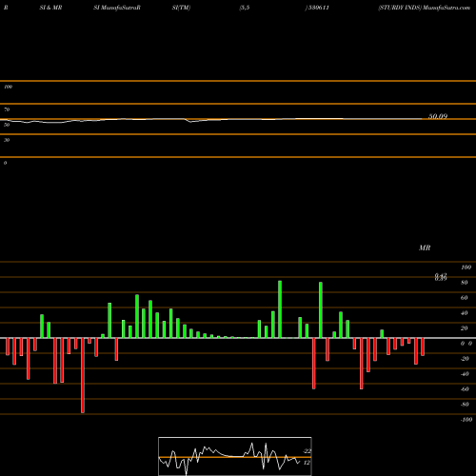Click the white RSI line on chart
Image resolution: width=476 pixels, height=476 pixels.
pyautogui.click(x=211, y=120)
